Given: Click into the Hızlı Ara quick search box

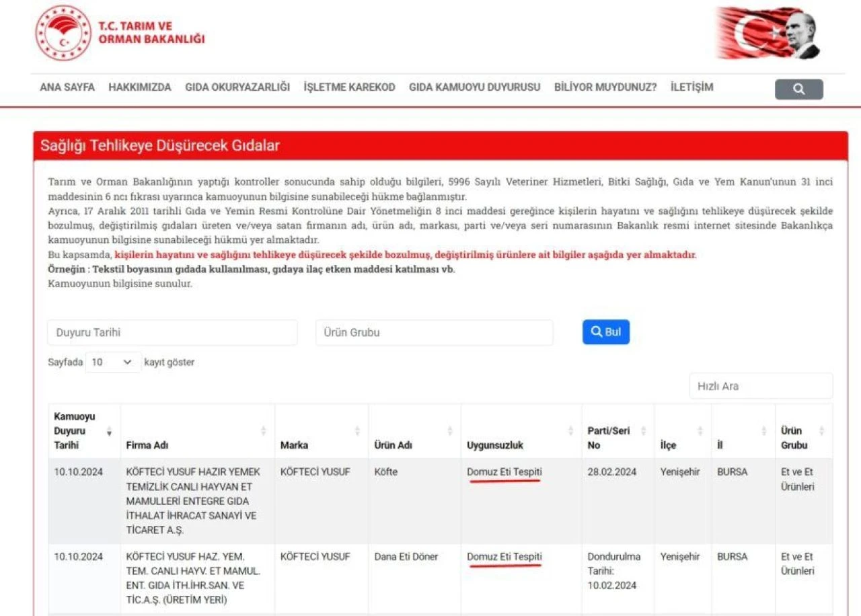Looking at the screenshot, I should (x=761, y=386).
